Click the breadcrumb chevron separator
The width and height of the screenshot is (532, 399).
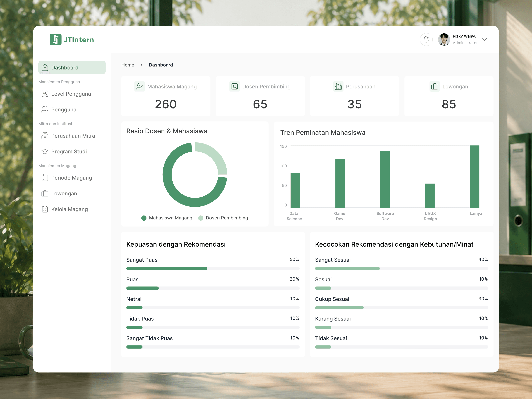(141, 65)
